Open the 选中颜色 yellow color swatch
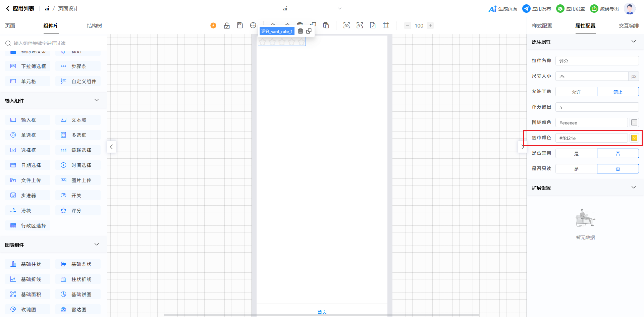 point(634,138)
